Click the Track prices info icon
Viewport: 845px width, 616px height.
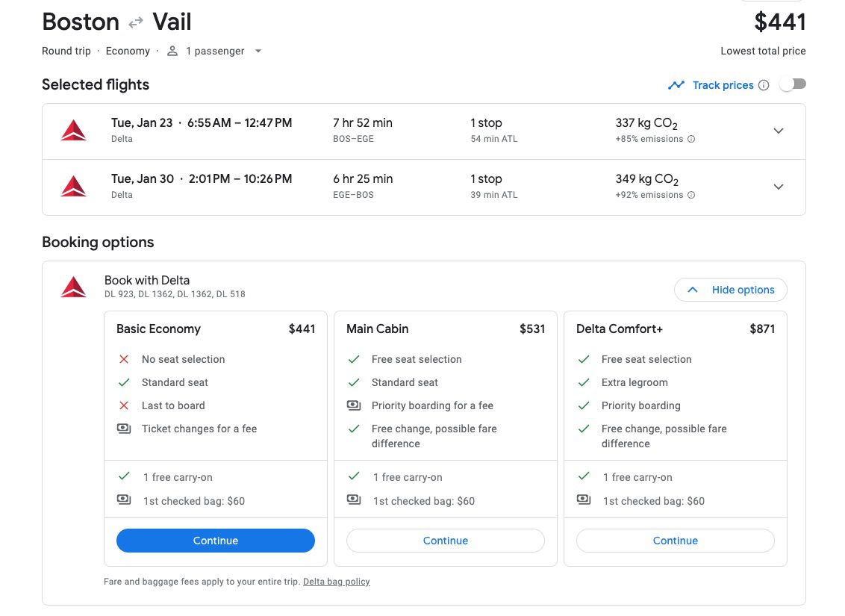[763, 85]
